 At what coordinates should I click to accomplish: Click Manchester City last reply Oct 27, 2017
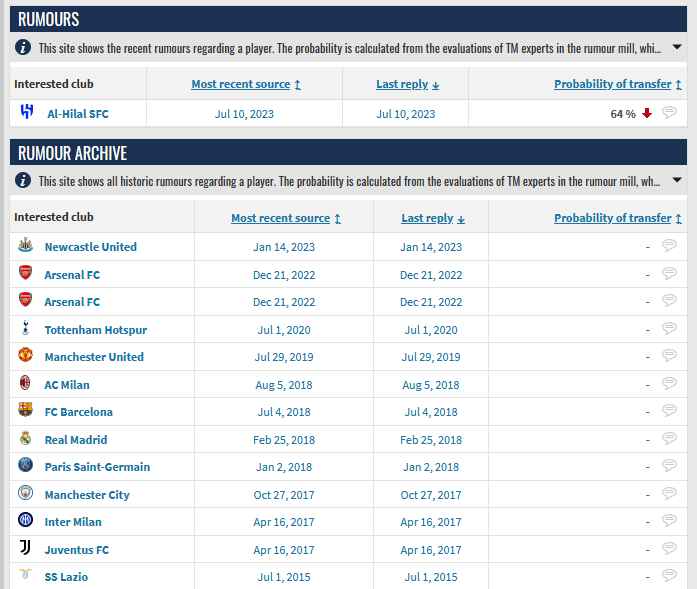click(x=431, y=495)
